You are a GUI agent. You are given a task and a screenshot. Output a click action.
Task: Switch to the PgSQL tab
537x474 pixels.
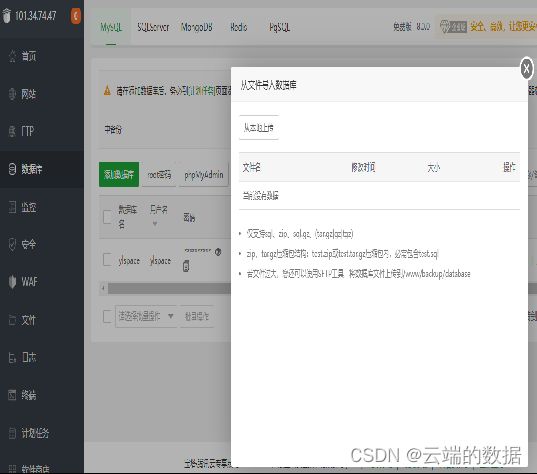click(279, 27)
